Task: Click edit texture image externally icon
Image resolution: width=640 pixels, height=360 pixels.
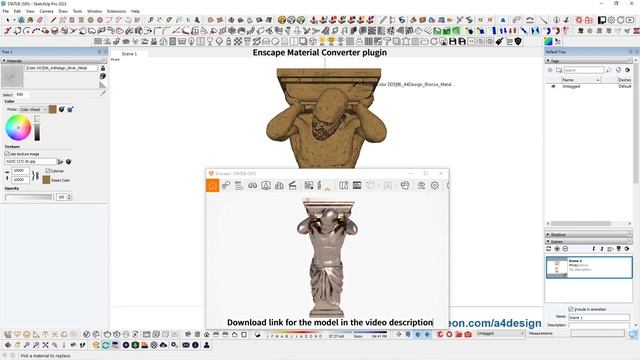Action: 69,162
